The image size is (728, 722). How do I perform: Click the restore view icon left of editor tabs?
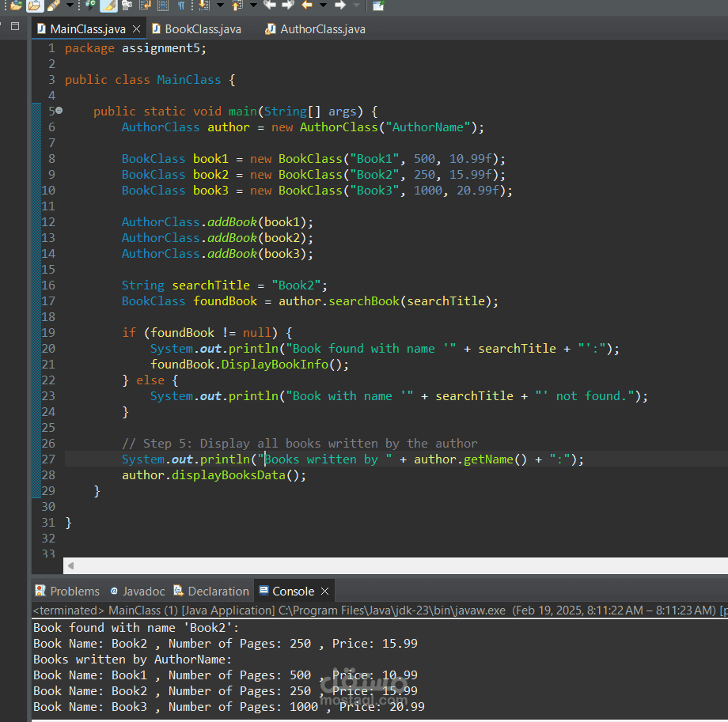coord(15,26)
